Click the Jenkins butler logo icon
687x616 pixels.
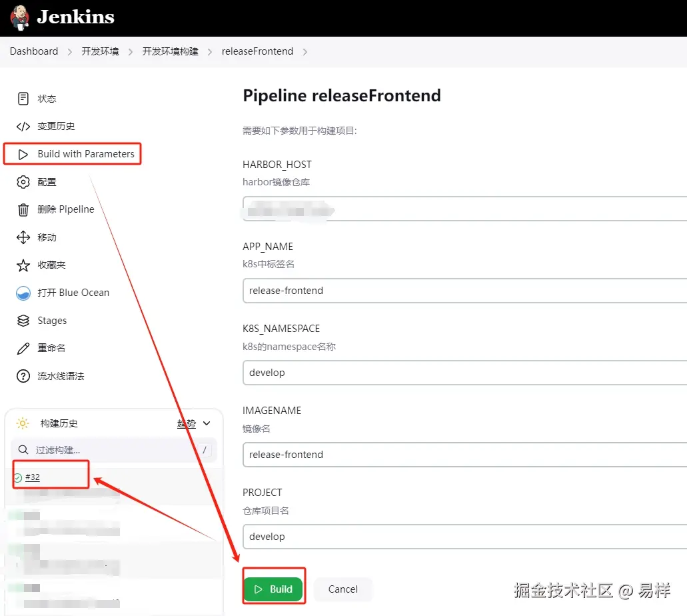(19, 18)
